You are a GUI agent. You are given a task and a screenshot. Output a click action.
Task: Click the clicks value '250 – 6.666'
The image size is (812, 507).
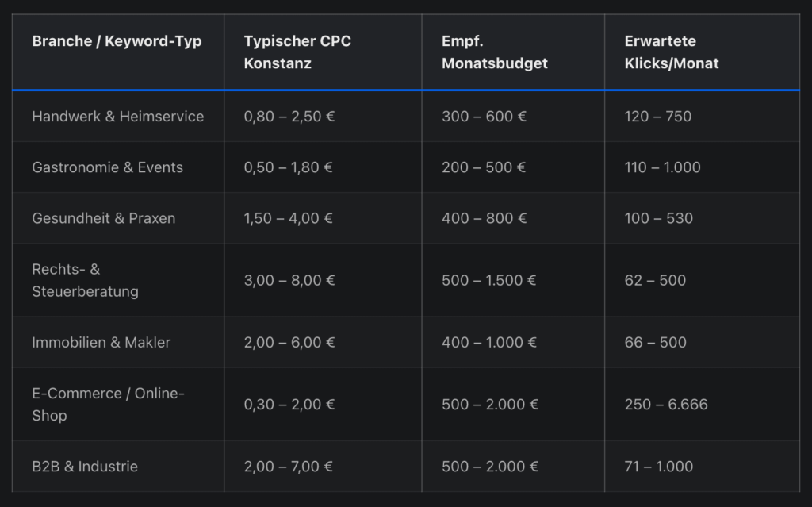666,404
